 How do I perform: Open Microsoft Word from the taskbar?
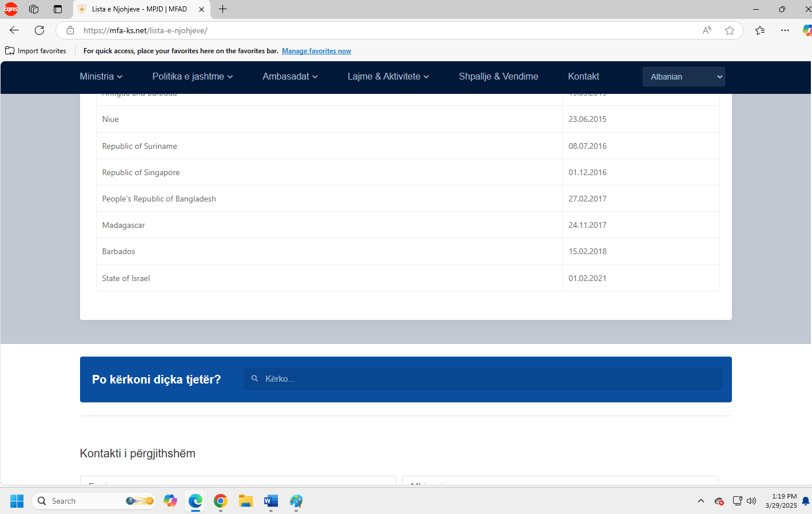271,501
